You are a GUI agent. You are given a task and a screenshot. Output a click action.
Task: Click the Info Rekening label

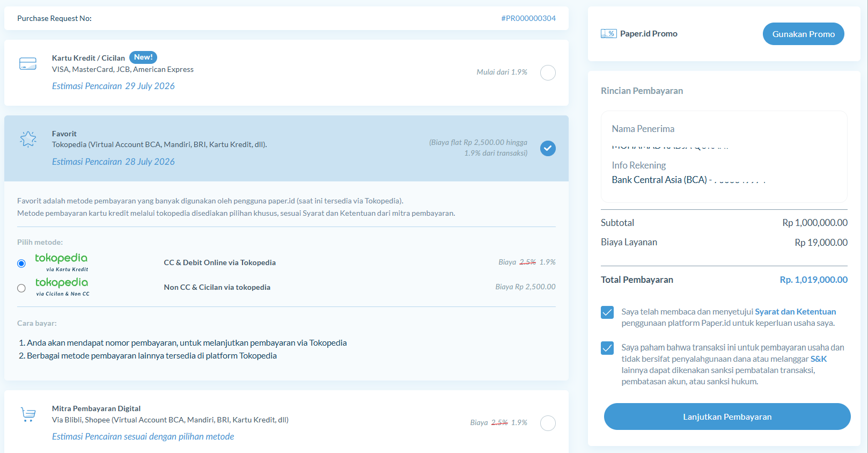[639, 165]
